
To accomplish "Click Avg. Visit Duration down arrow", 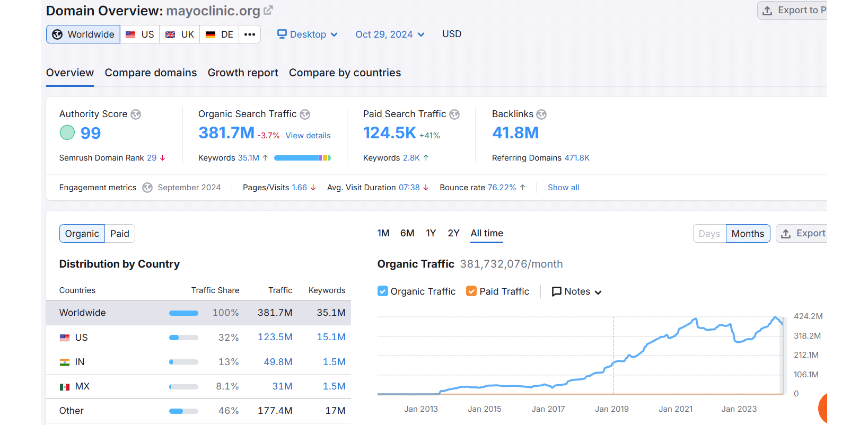I will pos(426,188).
